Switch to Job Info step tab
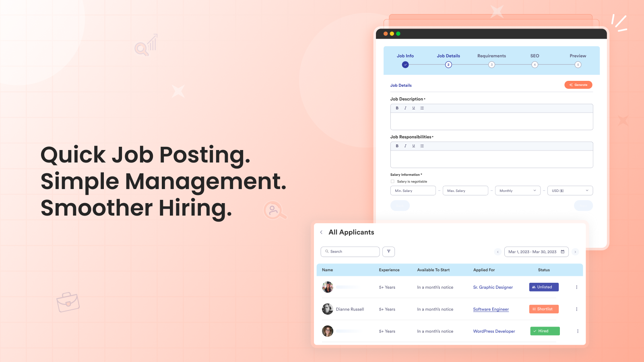644x362 pixels. [x=405, y=56]
